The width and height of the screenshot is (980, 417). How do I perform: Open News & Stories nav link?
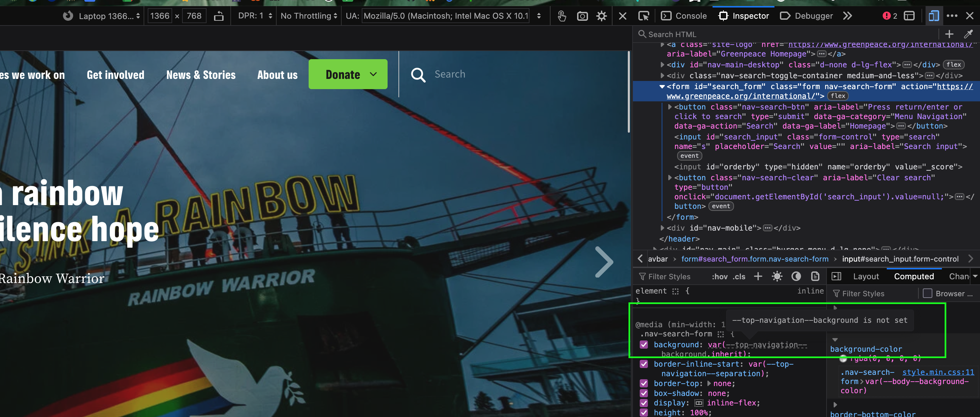click(201, 75)
